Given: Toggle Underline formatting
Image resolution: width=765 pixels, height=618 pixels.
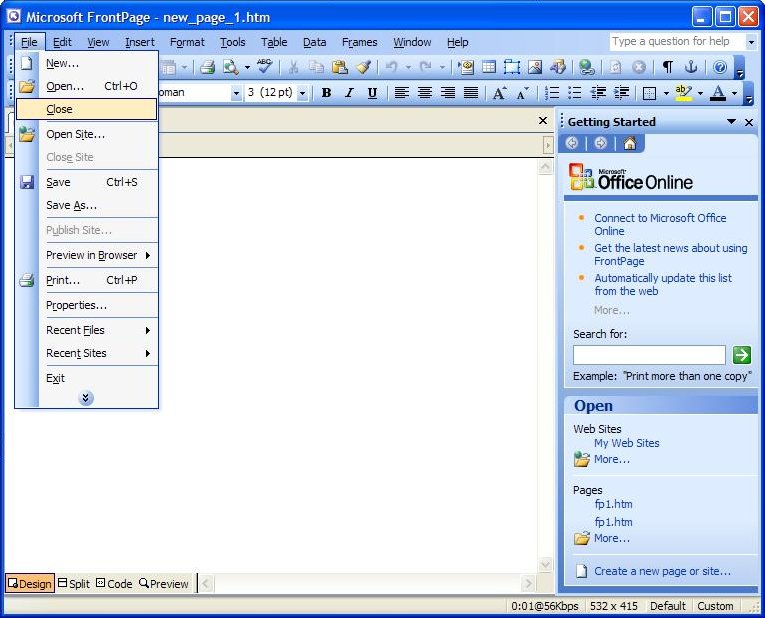Looking at the screenshot, I should 372,93.
